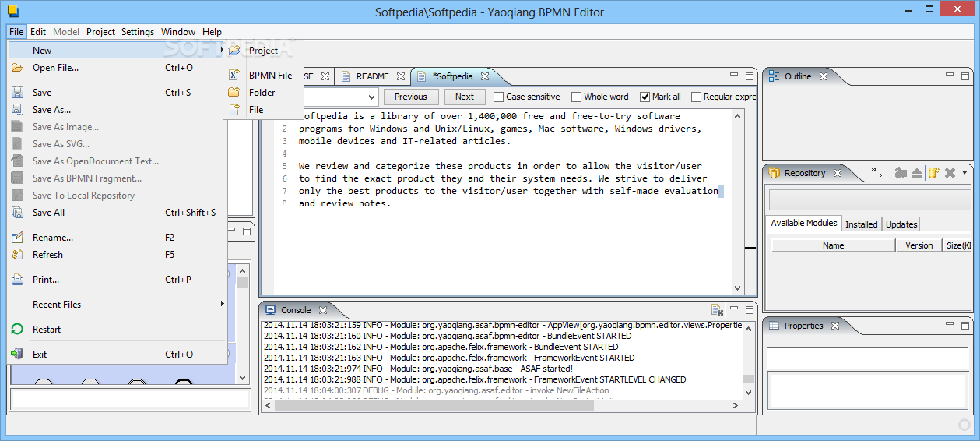Show hidden Repository tabs chevron

[x=876, y=171]
